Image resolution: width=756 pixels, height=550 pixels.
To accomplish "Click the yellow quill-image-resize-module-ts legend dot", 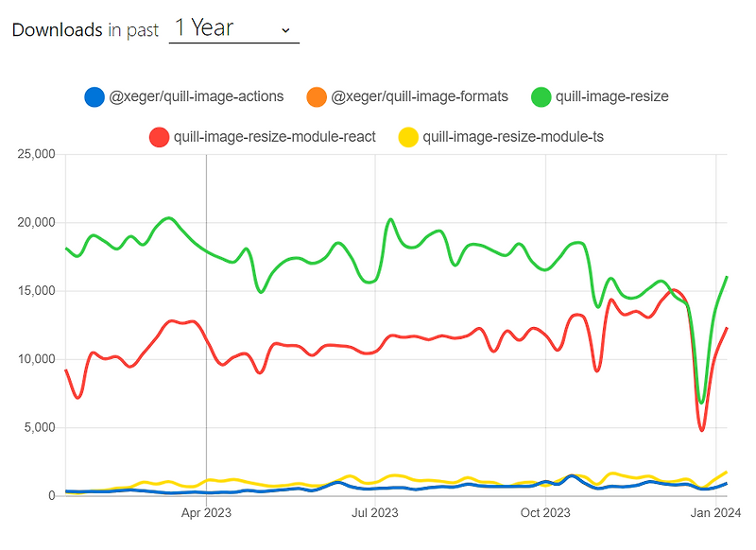I will coord(408,137).
